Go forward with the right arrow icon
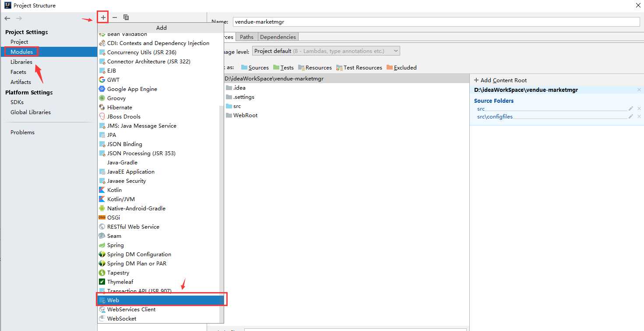Image resolution: width=644 pixels, height=331 pixels. (x=19, y=18)
